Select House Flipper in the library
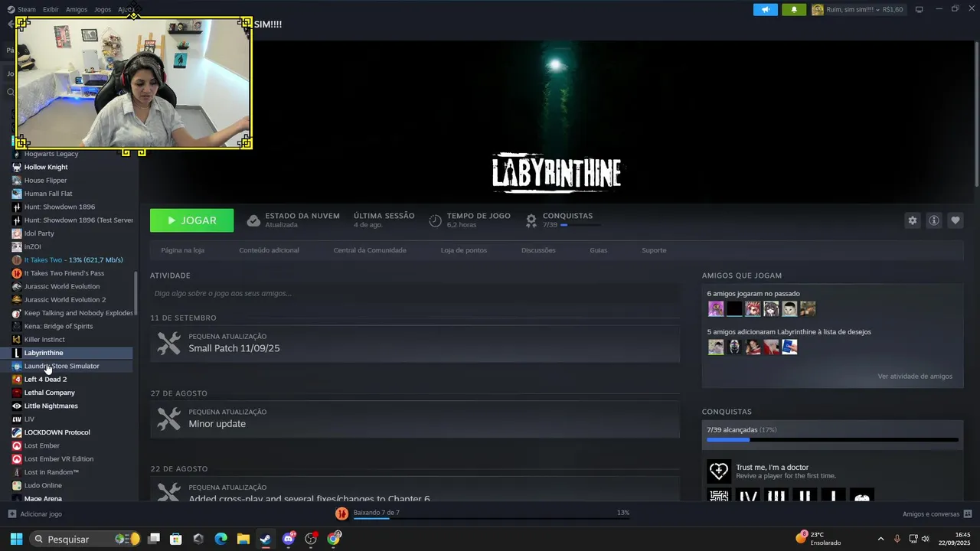Screen dimensions: 980x551 [73, 181]
